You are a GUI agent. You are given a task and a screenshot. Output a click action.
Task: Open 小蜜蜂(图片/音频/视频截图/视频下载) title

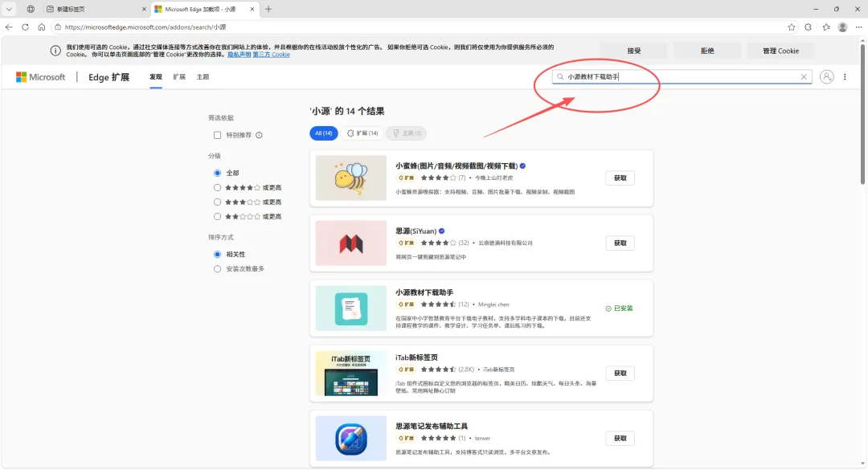click(x=457, y=166)
